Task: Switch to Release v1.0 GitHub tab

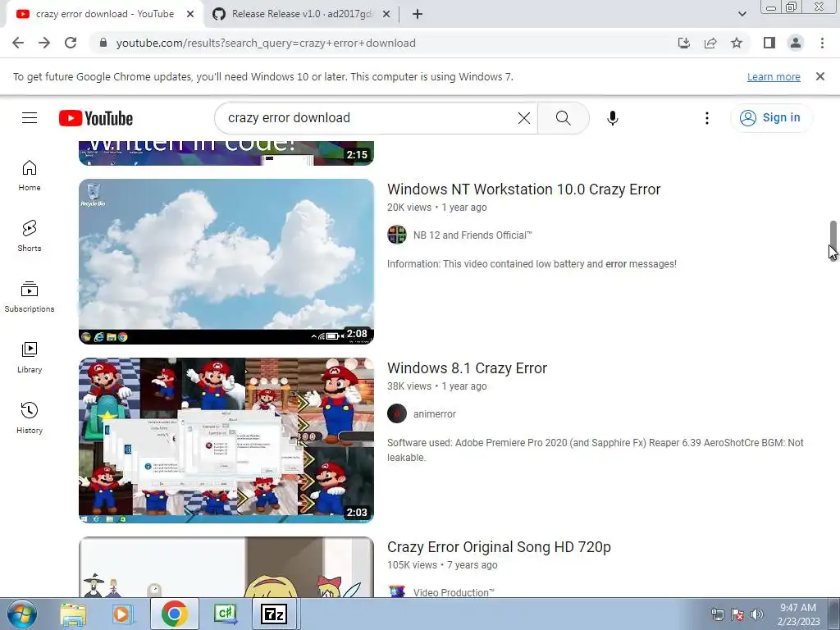Action: [x=301, y=14]
